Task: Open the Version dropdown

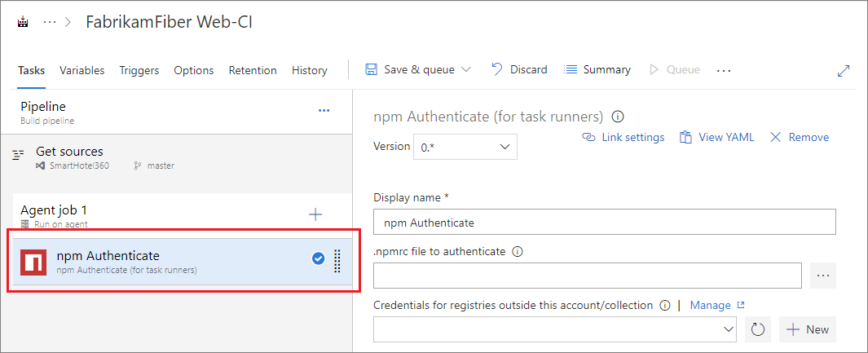Action: [465, 147]
